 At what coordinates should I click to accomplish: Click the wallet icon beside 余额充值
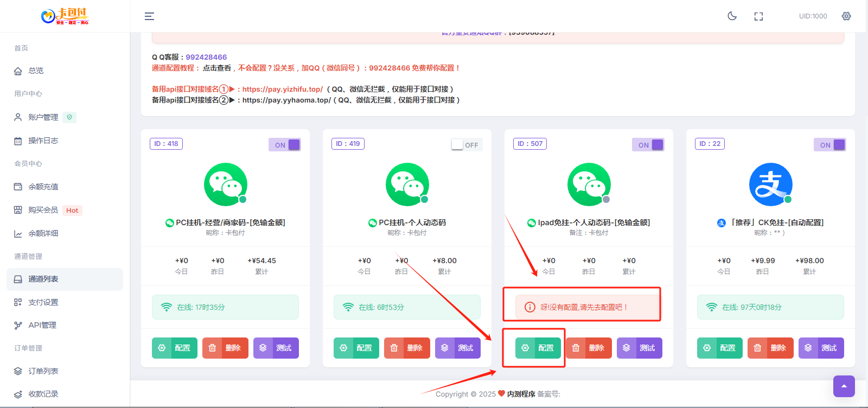click(x=18, y=187)
